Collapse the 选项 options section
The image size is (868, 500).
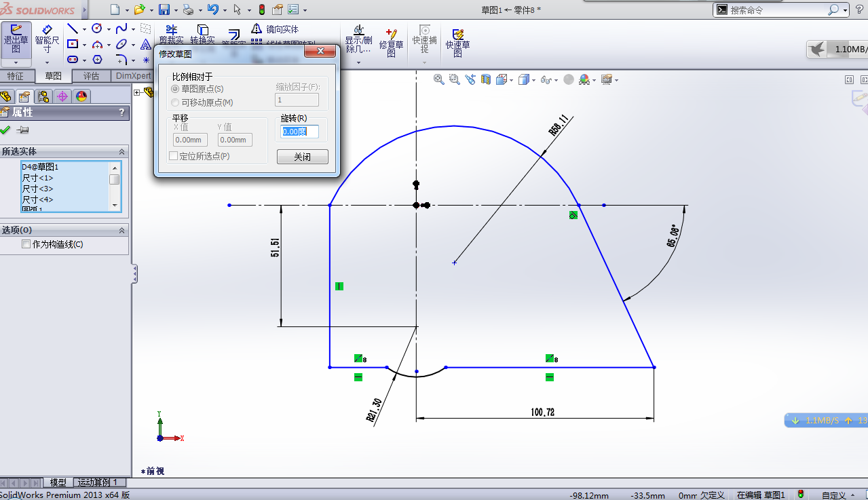click(x=121, y=230)
